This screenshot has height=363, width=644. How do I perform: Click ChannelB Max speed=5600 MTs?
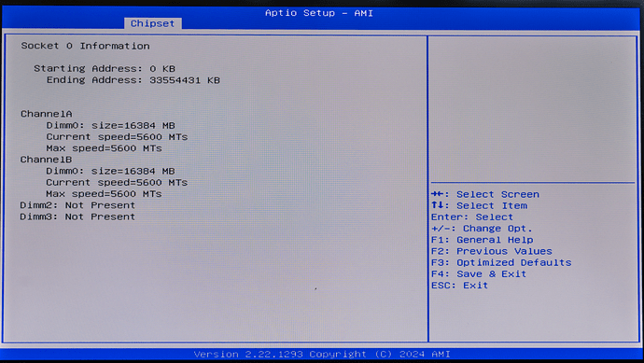(104, 194)
